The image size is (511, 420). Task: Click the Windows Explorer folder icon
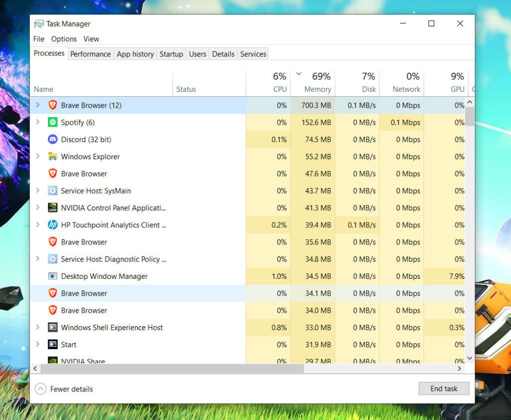coord(52,157)
